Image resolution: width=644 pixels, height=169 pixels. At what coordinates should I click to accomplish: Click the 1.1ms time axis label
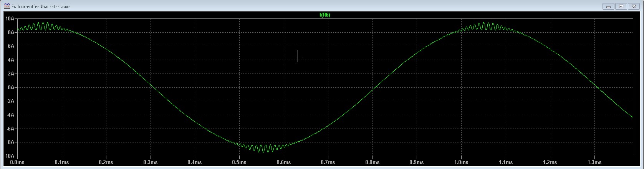(506, 162)
